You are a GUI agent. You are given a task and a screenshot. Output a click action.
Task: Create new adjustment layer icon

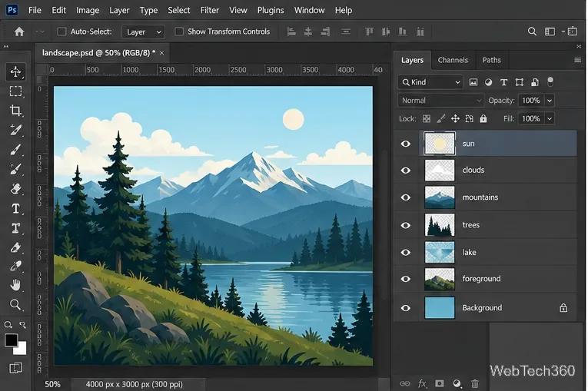(x=457, y=383)
